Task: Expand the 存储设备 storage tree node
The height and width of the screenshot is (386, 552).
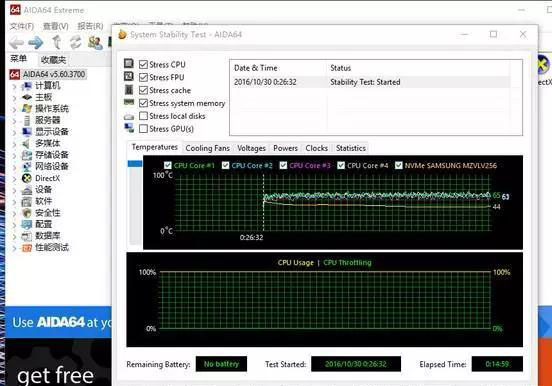Action: (14, 156)
